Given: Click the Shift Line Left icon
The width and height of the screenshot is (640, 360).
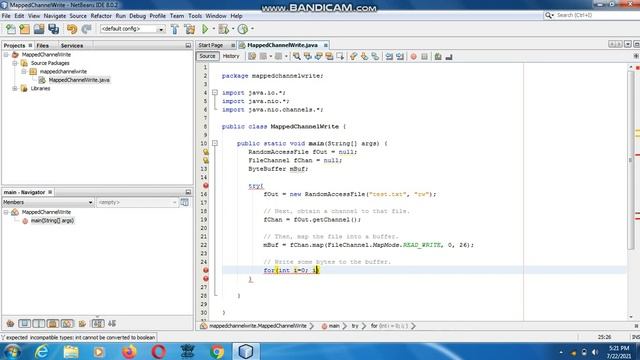Looking at the screenshot, I should point(389,56).
